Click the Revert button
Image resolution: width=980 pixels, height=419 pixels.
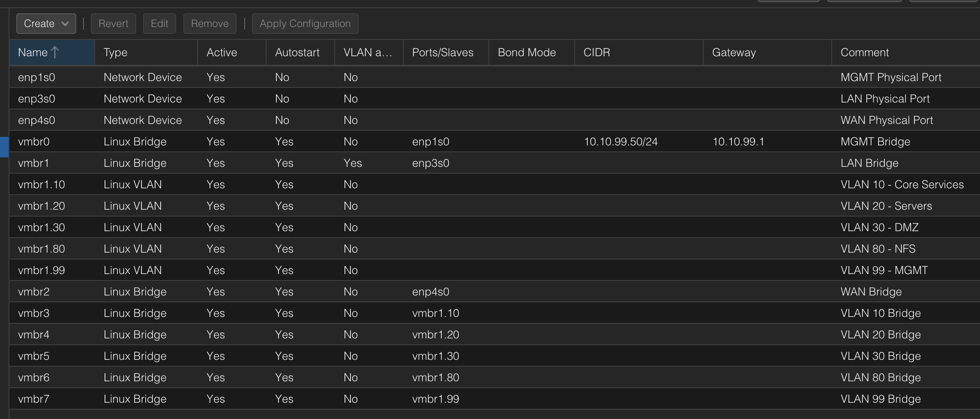tap(113, 24)
